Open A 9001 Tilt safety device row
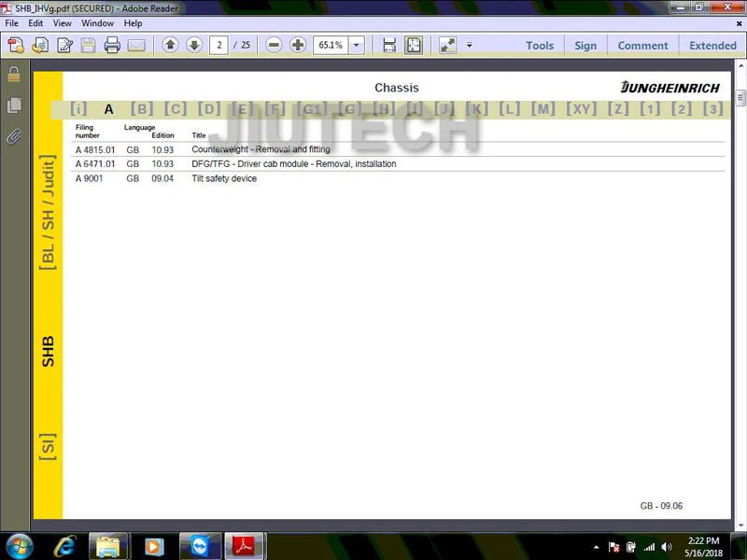The height and width of the screenshot is (560, 747). [x=398, y=178]
